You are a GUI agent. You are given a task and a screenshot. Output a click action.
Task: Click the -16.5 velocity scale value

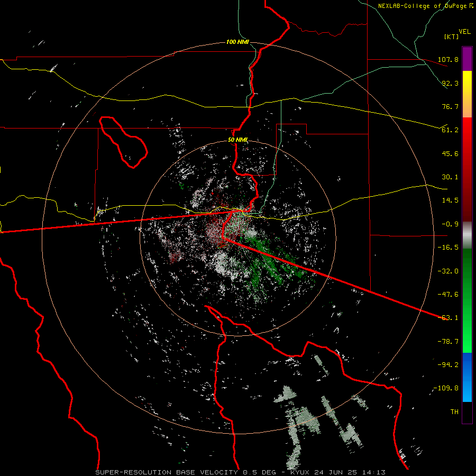(x=448, y=248)
